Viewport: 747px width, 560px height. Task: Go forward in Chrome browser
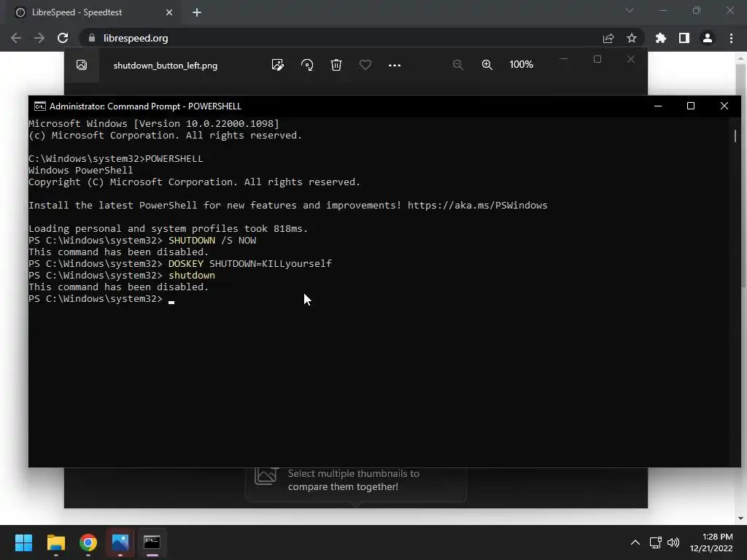[39, 38]
